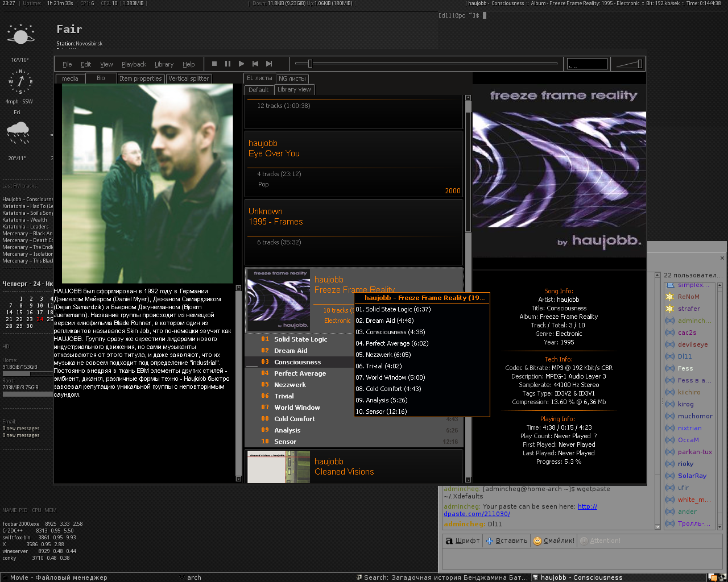Click the star icon beside ReNoM
Image resolution: width=728 pixels, height=582 pixels.
(669, 297)
